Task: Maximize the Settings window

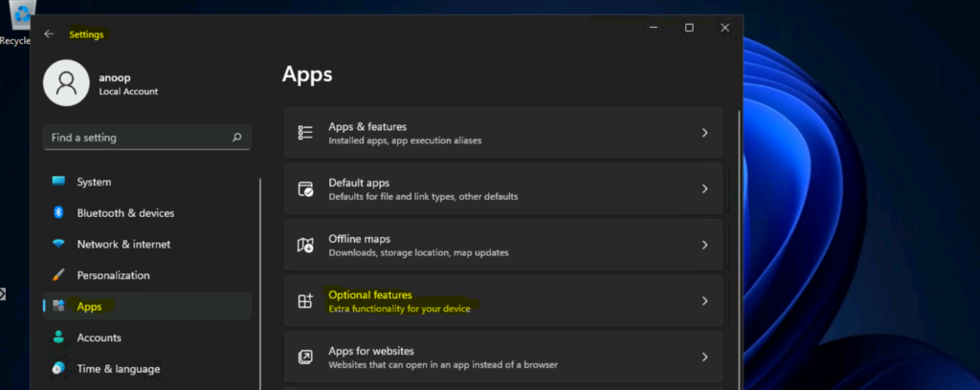Action: [x=689, y=28]
